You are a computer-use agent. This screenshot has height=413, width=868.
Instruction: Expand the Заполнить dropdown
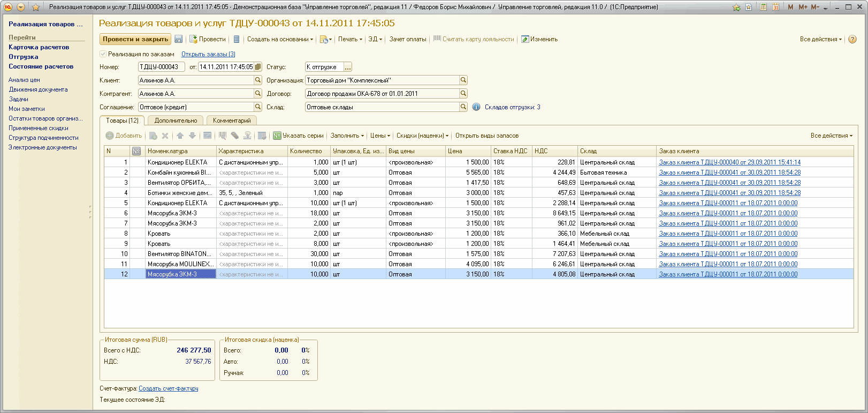click(x=347, y=136)
